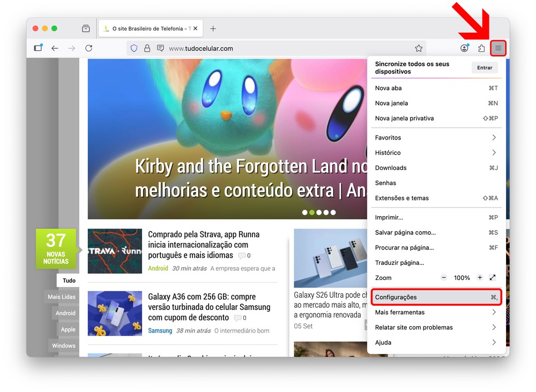
Task: Open the sidebar toggle icon
Action: pyautogui.click(x=38, y=48)
